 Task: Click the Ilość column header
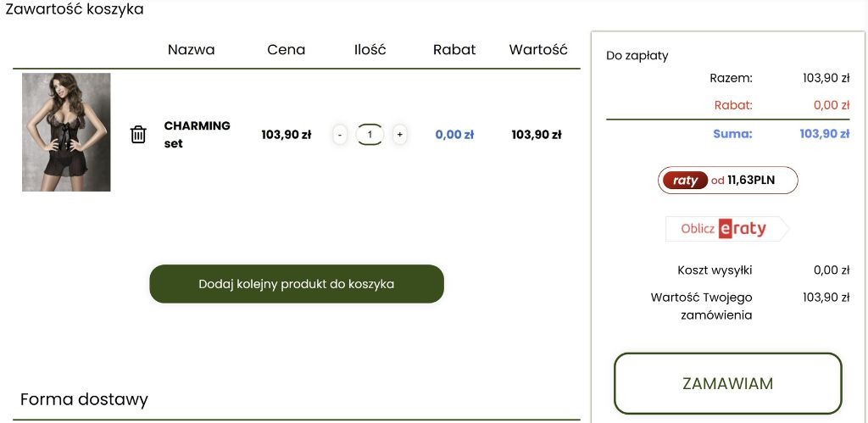370,50
